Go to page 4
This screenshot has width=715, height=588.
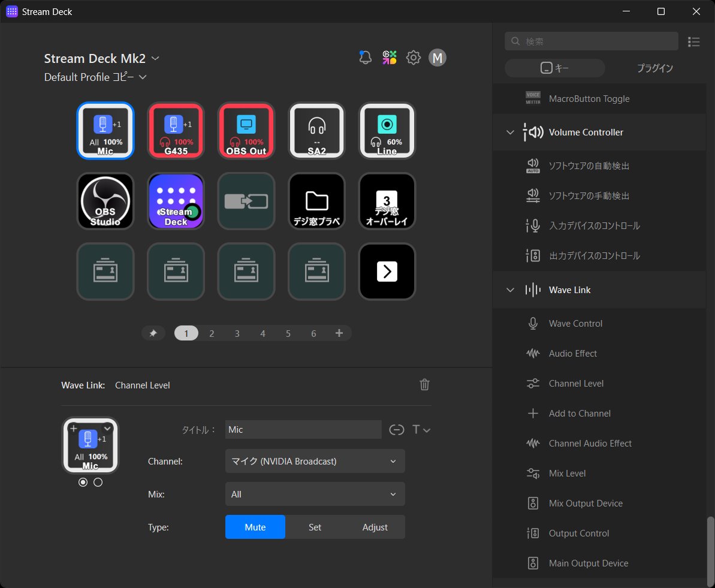pos(263,333)
